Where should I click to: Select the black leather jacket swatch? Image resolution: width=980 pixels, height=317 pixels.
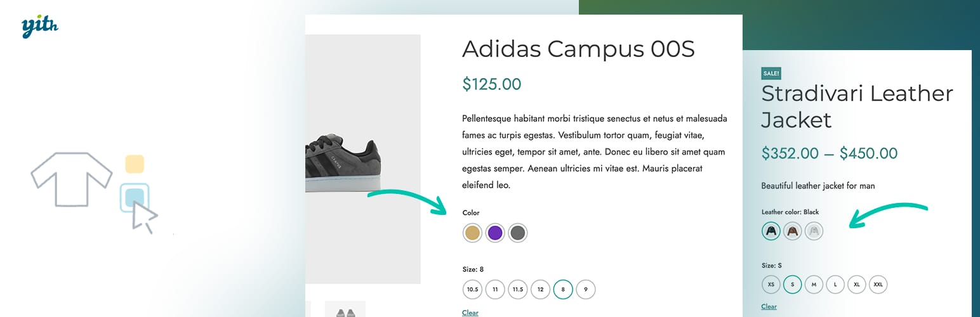pyautogui.click(x=771, y=231)
